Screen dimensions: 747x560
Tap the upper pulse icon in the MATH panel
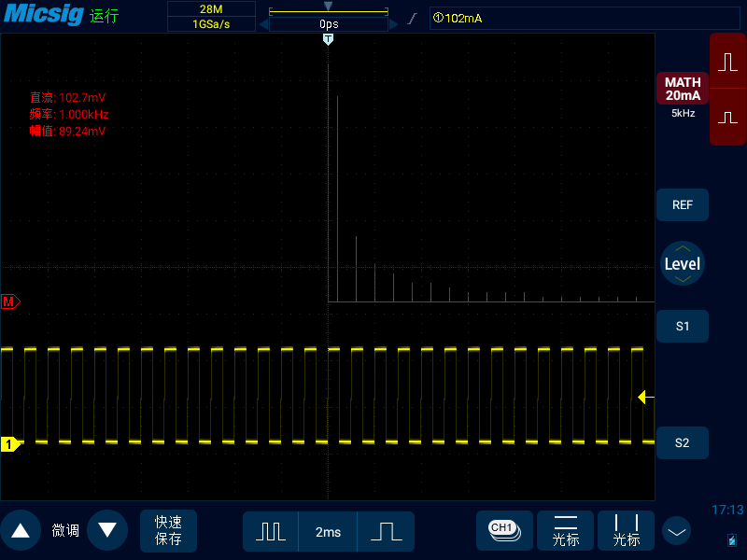pyautogui.click(x=728, y=62)
